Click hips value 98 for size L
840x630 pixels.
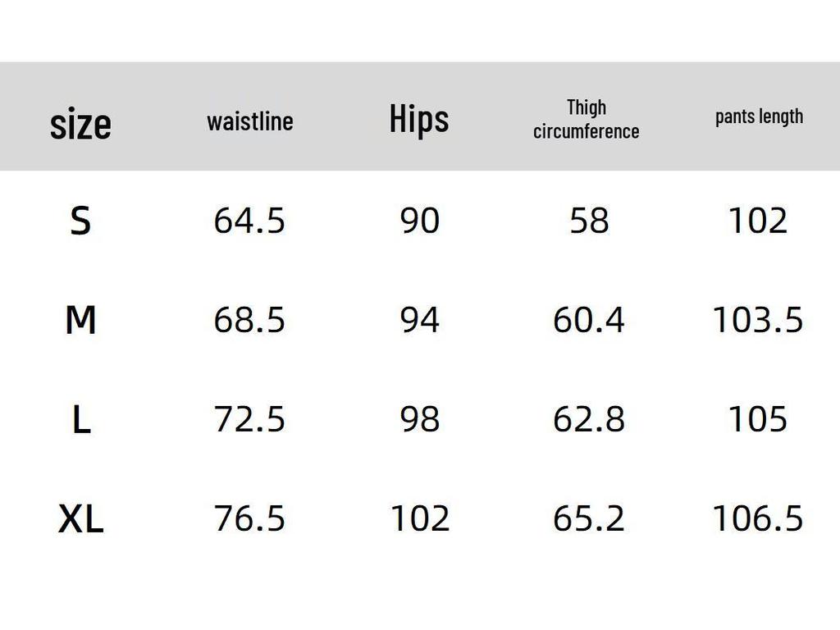[x=419, y=419]
